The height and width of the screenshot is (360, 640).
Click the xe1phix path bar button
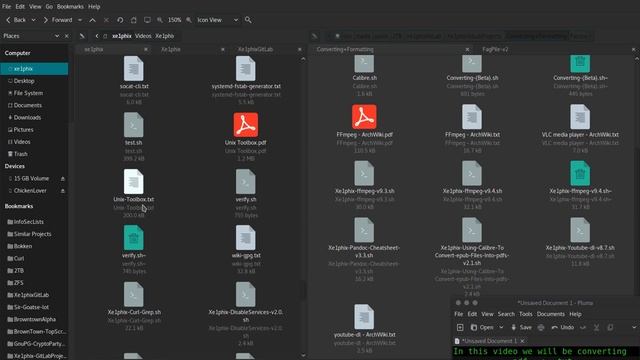point(122,36)
